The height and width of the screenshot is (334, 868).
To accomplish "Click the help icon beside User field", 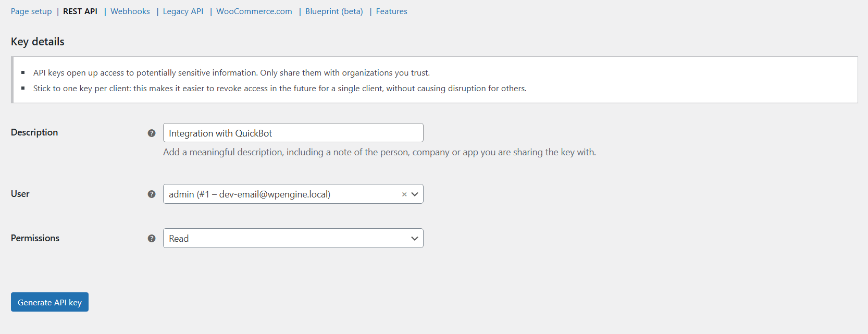I will pyautogui.click(x=152, y=194).
